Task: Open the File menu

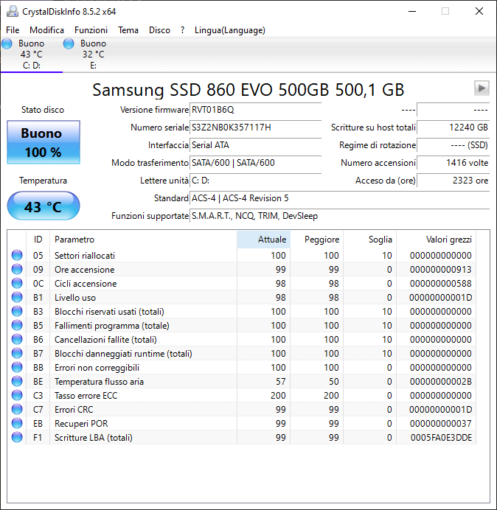Action: coord(13,30)
